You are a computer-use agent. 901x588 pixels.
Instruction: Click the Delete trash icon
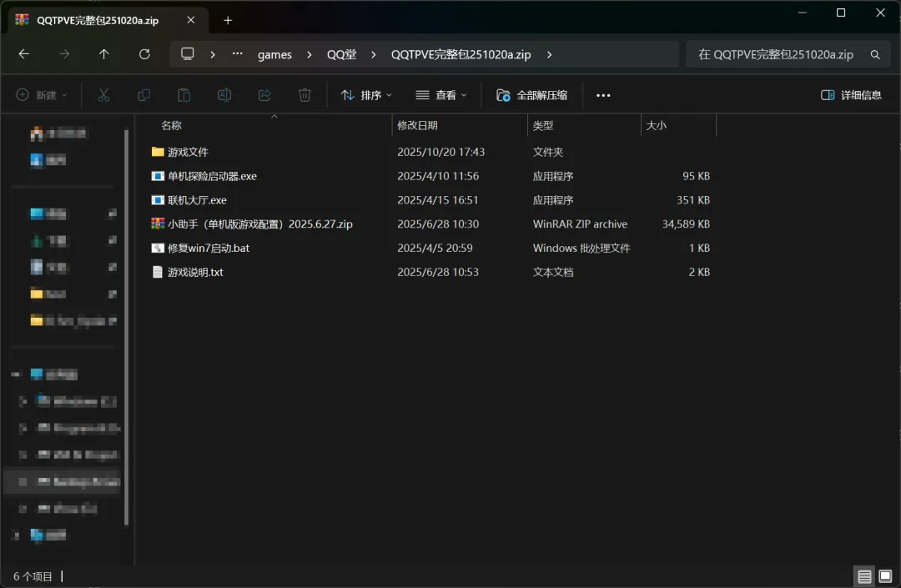[x=305, y=95]
